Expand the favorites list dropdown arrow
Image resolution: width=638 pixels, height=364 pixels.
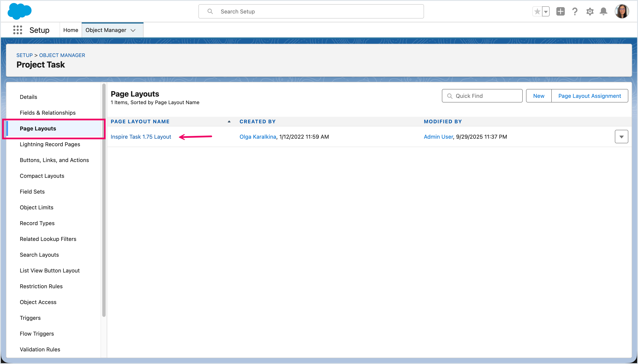[546, 12]
